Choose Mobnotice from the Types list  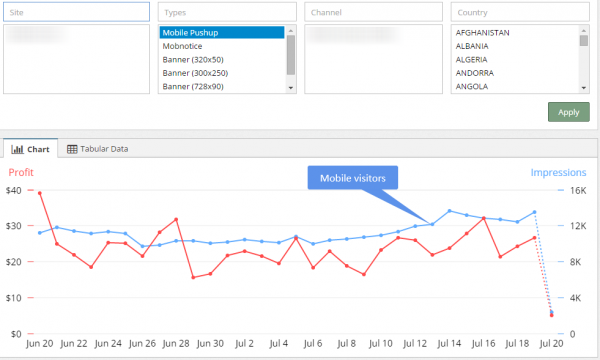click(x=222, y=46)
